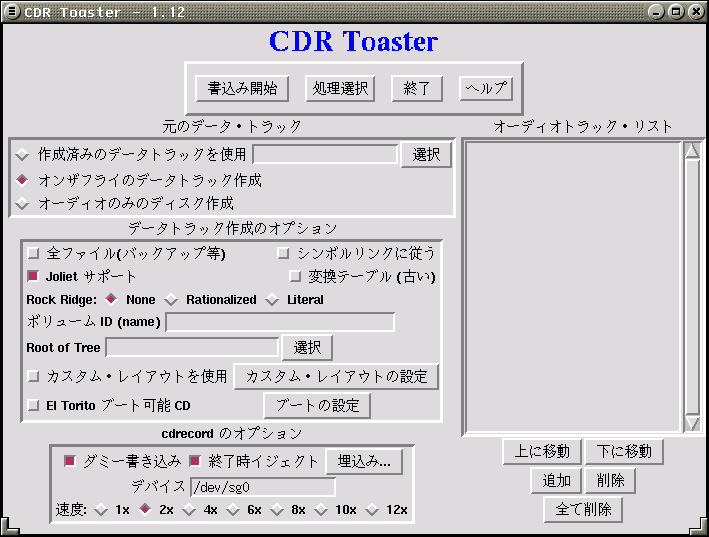Open カスタム・レイアウトの設定 dialog
Viewport: 709px width, 537px height.
[x=336, y=376]
